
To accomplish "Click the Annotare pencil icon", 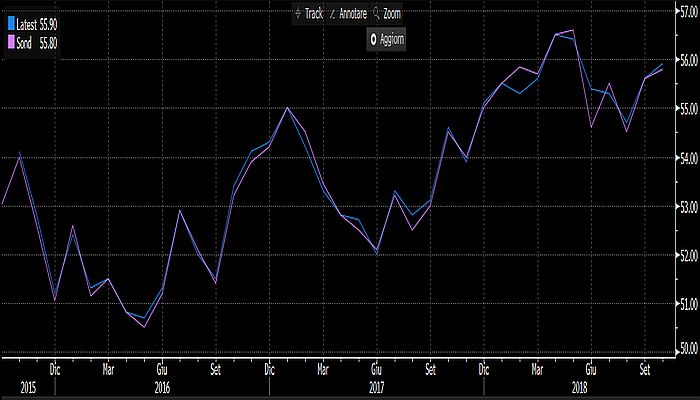I will coord(332,15).
